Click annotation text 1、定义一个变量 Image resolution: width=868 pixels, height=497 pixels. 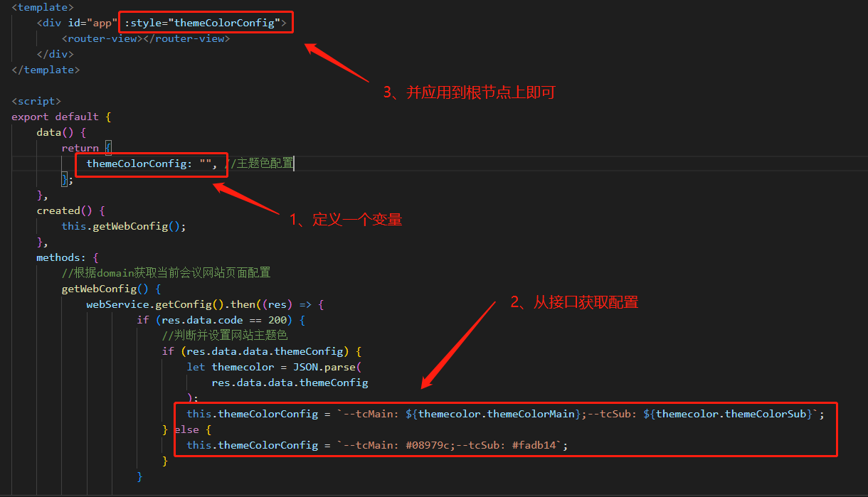click(346, 220)
